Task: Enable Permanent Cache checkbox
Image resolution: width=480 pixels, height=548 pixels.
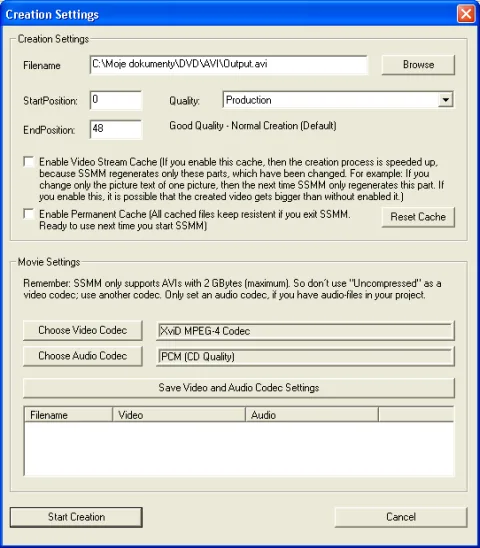Action: (x=29, y=214)
